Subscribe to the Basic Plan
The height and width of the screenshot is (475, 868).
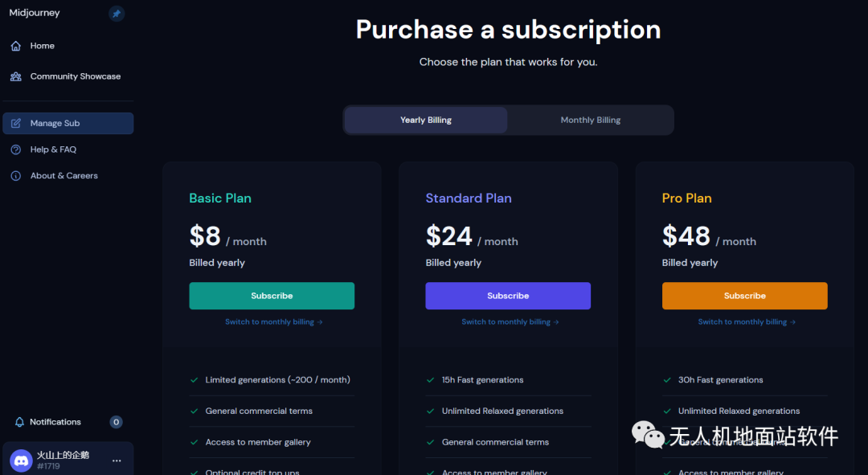click(x=272, y=296)
